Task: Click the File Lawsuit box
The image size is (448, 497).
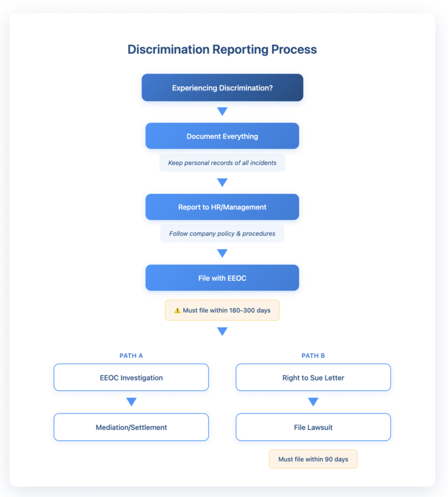Action: (313, 427)
